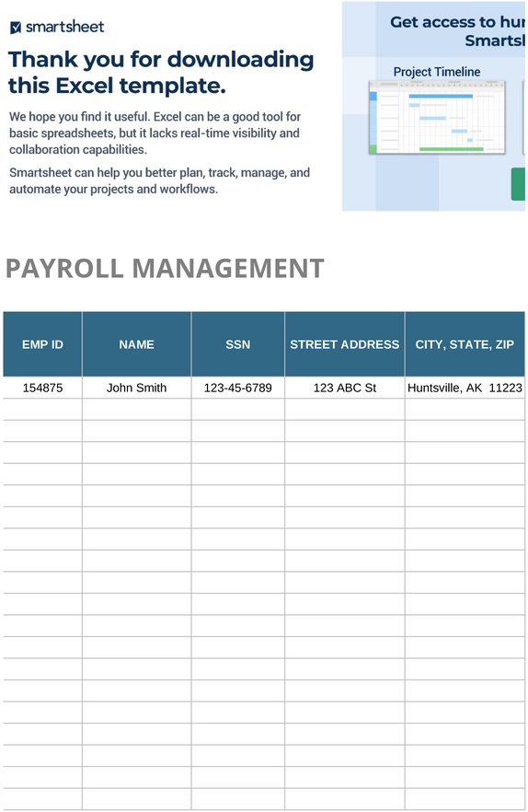Viewport: 528px width, 812px height.
Task: Click the 'Thank you for downloading' heading
Action: pos(161,73)
